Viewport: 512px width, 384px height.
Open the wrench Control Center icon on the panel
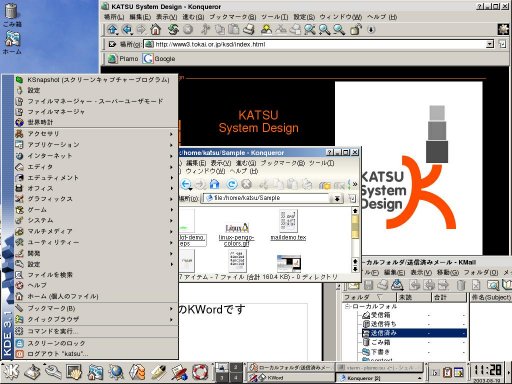click(x=53, y=372)
